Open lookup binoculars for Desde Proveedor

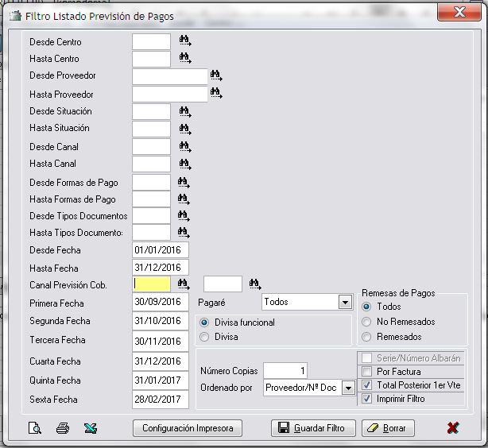point(216,75)
